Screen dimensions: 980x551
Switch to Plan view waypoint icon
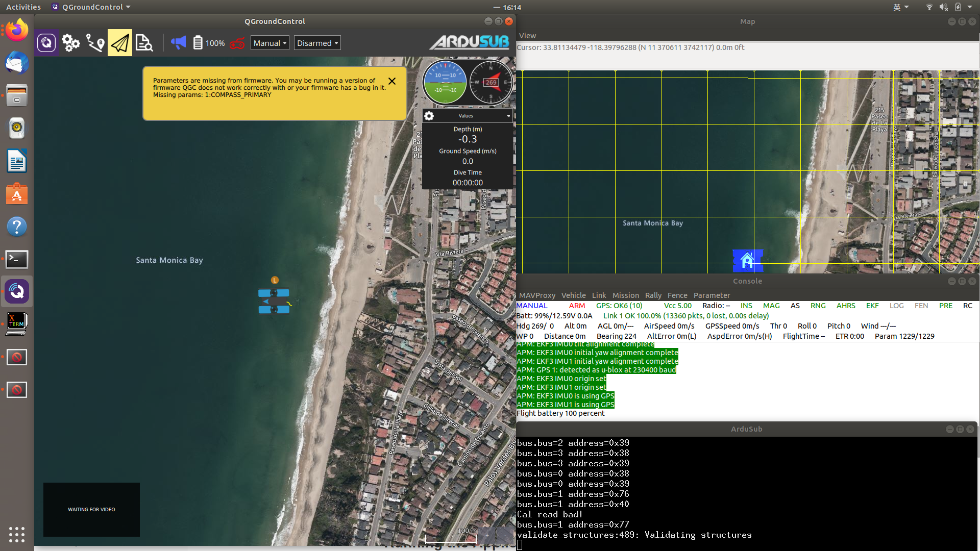95,43
